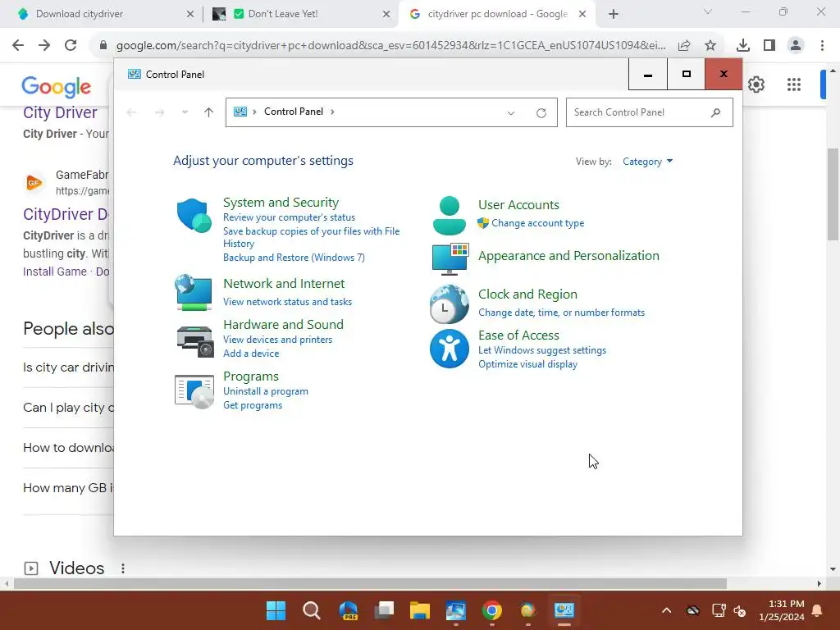The image size is (840, 630).
Task: Open a new Chrome tab
Action: pyautogui.click(x=614, y=14)
